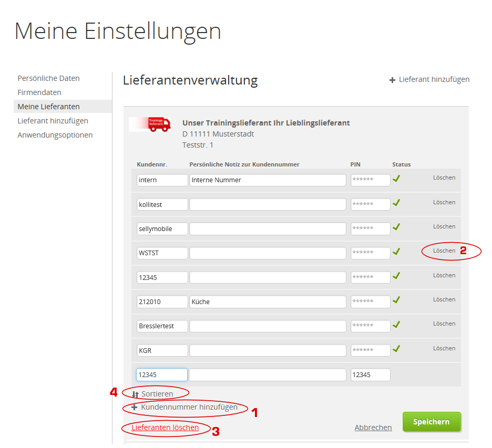The height and width of the screenshot is (448, 492).
Task: Click the PIN column header
Action: [x=355, y=164]
